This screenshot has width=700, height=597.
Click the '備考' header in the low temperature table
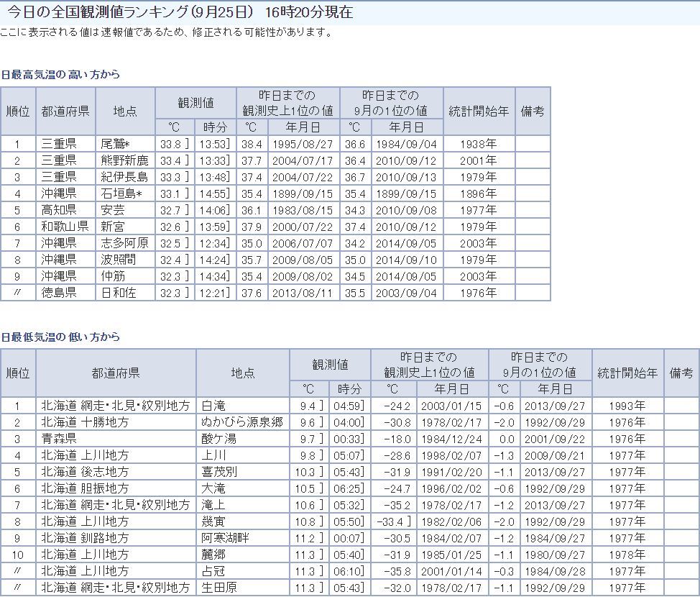(x=682, y=373)
